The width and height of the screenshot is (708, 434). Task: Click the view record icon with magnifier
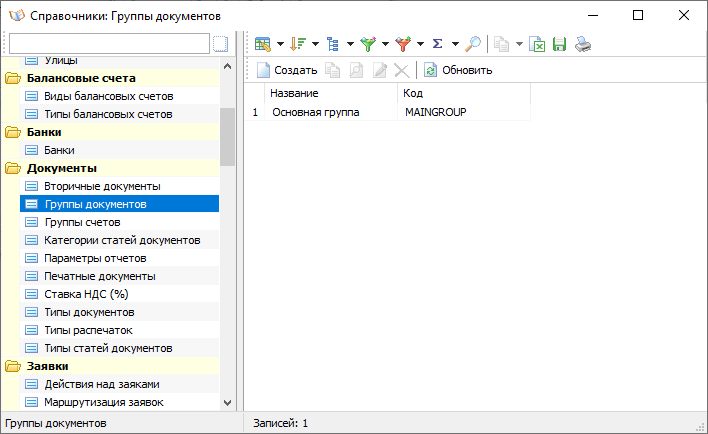[356, 70]
